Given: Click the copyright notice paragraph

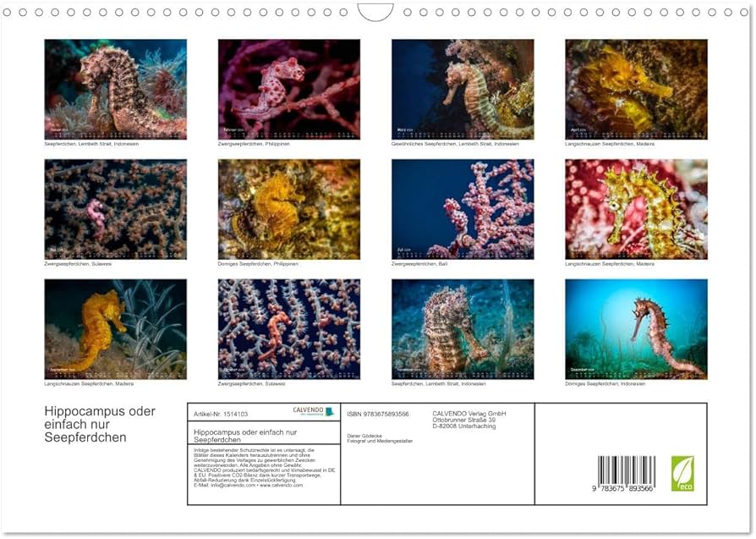Looking at the screenshot, I should (x=264, y=468).
